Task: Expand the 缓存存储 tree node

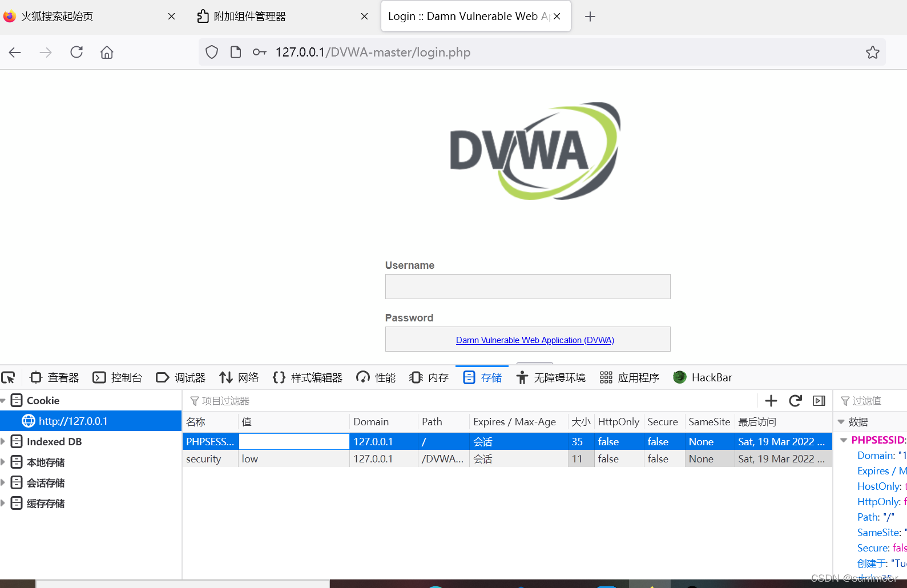Action: pyautogui.click(x=3, y=503)
